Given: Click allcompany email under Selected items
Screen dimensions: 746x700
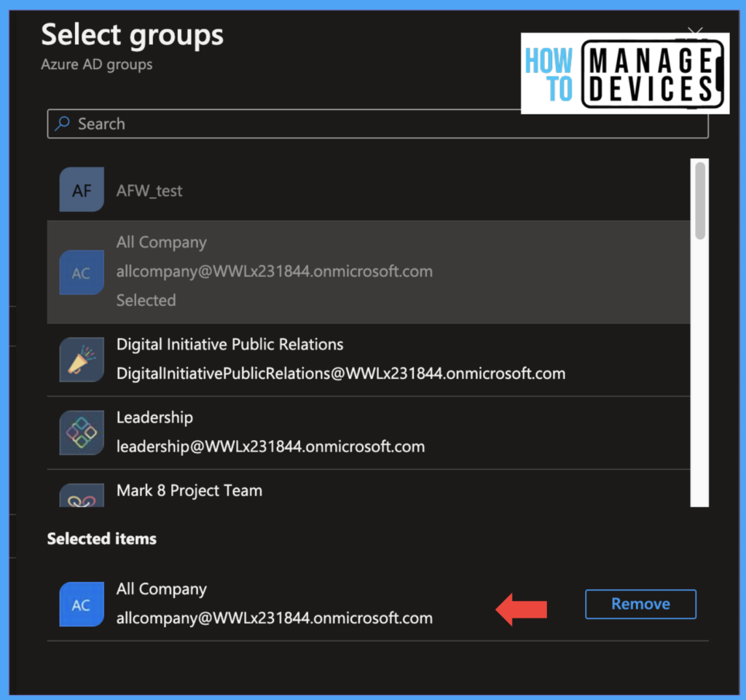Looking at the screenshot, I should (x=274, y=618).
